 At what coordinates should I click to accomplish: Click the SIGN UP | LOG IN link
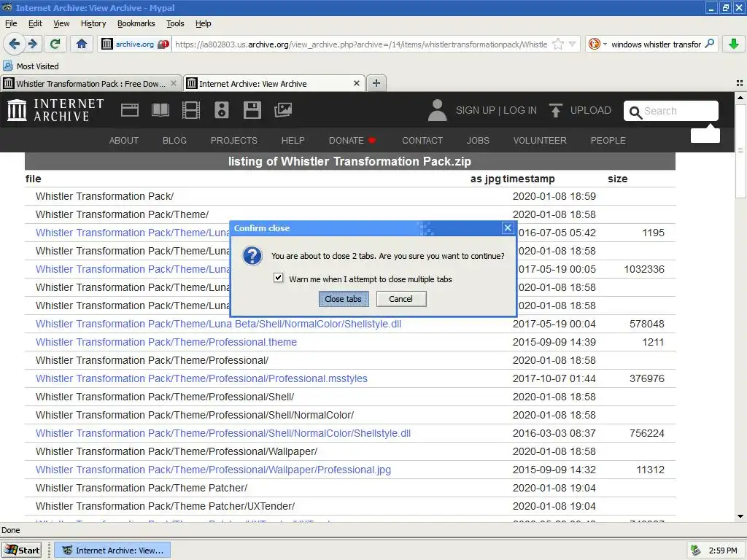496,111
